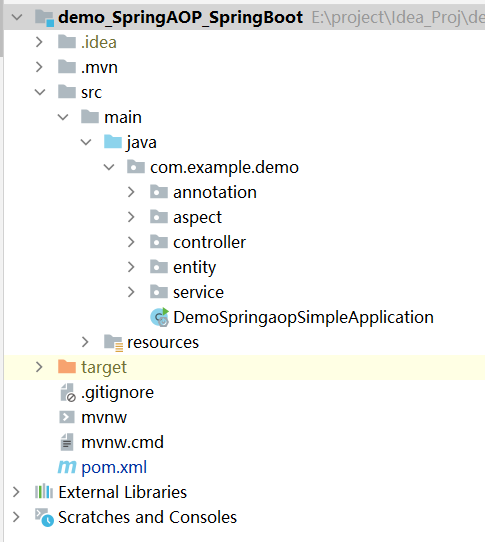Select the mvnw.cmd file name
The image size is (485, 542).
[x=122, y=442]
